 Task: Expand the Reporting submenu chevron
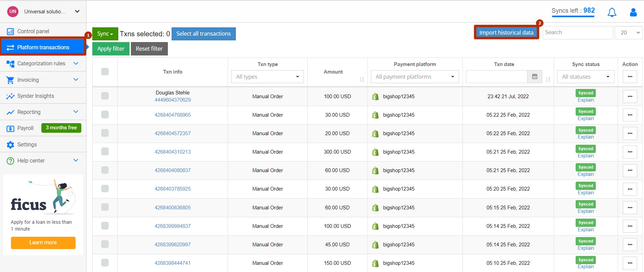coord(76,112)
